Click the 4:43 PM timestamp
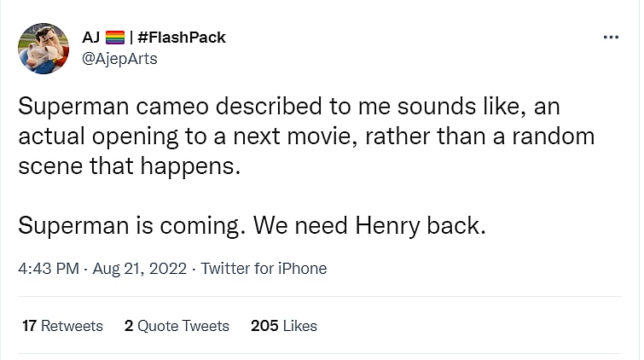The height and width of the screenshot is (360, 644). click(47, 268)
